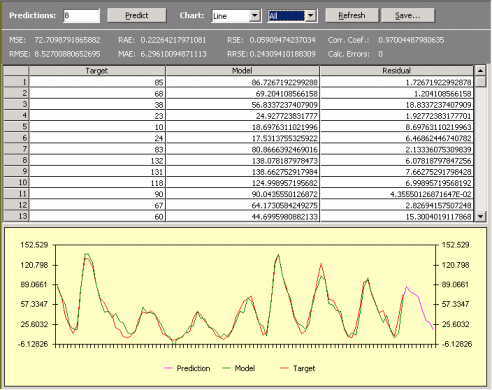Focus the Predictions input field
The width and height of the screenshot is (492, 390).
click(81, 16)
